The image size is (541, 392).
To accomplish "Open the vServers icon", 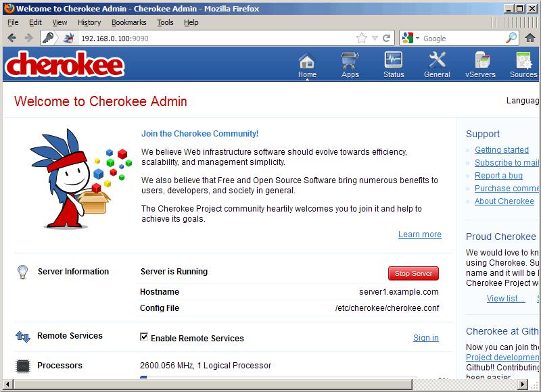I will tap(480, 61).
